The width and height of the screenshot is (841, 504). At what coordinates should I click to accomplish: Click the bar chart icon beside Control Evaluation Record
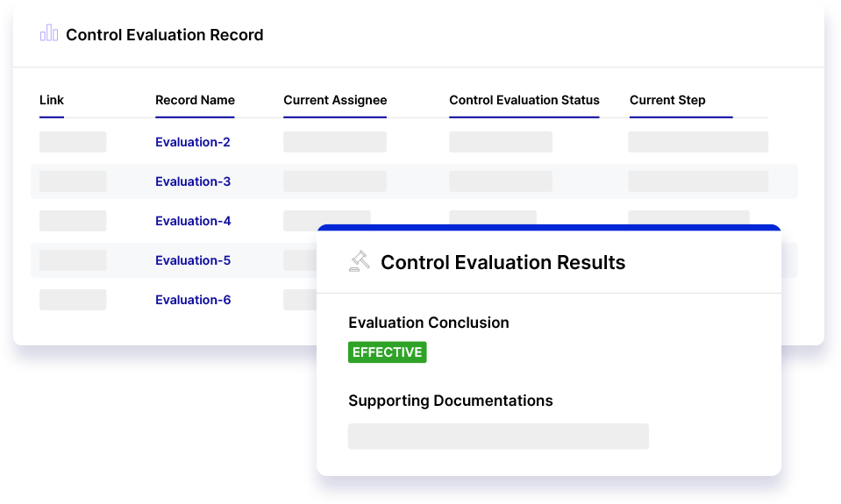[x=49, y=33]
